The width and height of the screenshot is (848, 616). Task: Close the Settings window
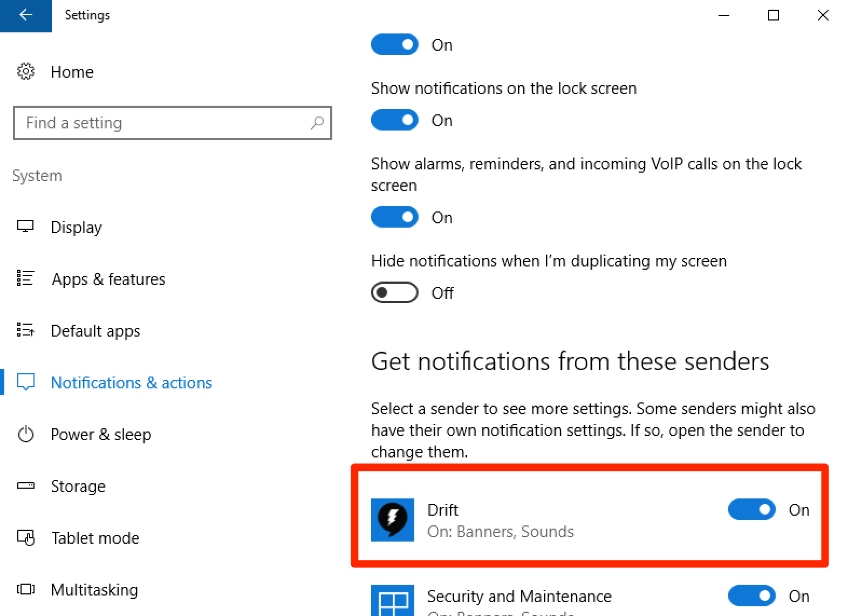click(823, 15)
